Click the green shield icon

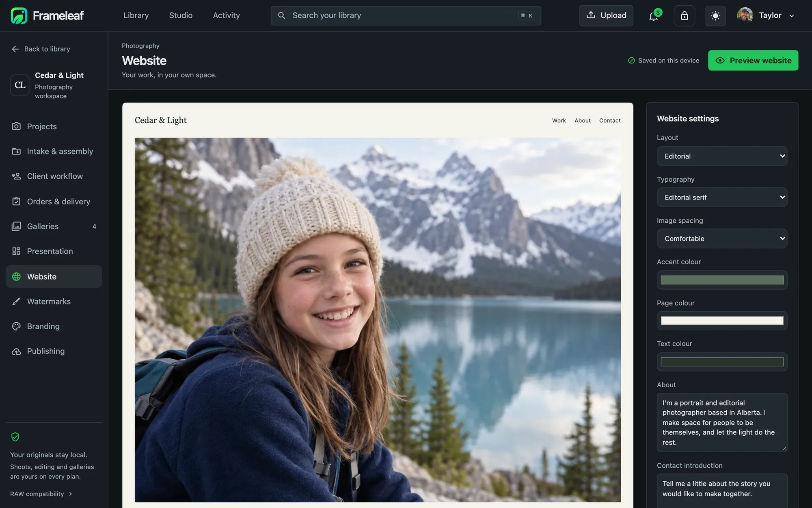(15, 437)
